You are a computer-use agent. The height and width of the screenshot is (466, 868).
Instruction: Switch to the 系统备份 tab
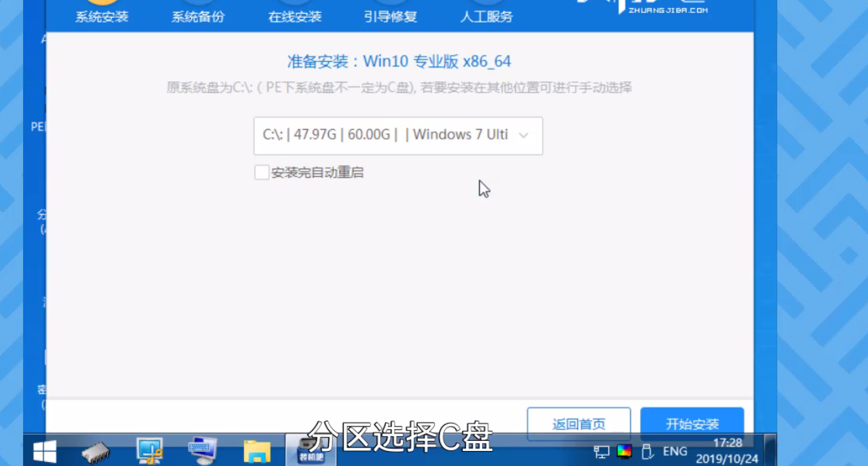pos(198,17)
